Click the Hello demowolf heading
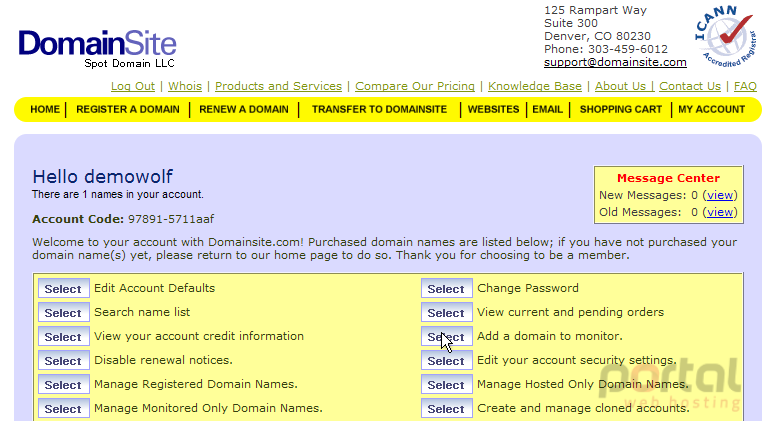 pyautogui.click(x=102, y=177)
